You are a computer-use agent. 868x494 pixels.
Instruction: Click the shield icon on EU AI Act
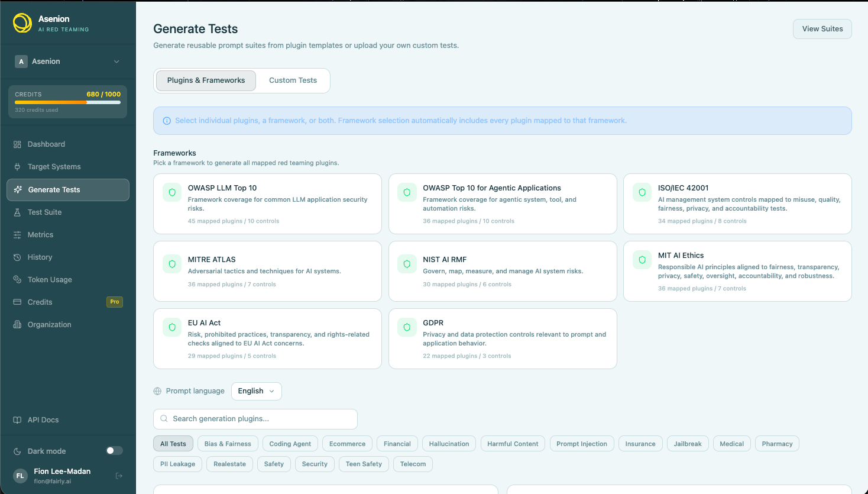(x=172, y=327)
